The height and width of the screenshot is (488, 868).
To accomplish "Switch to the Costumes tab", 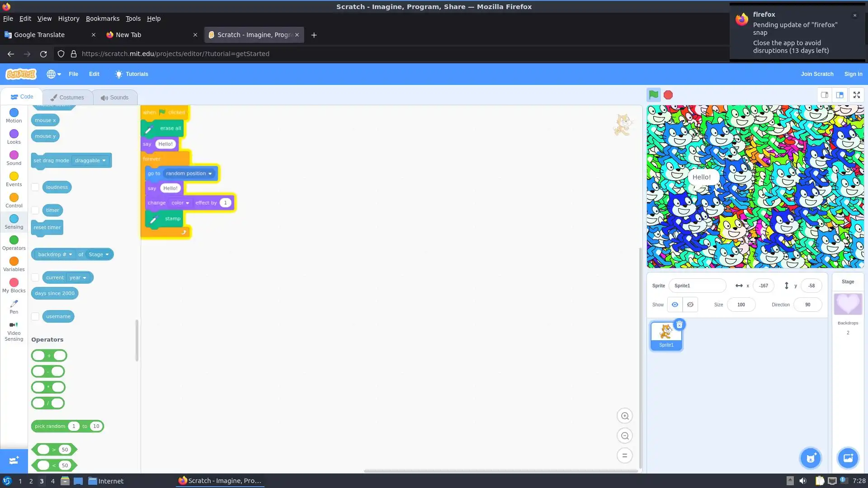I will tap(67, 97).
